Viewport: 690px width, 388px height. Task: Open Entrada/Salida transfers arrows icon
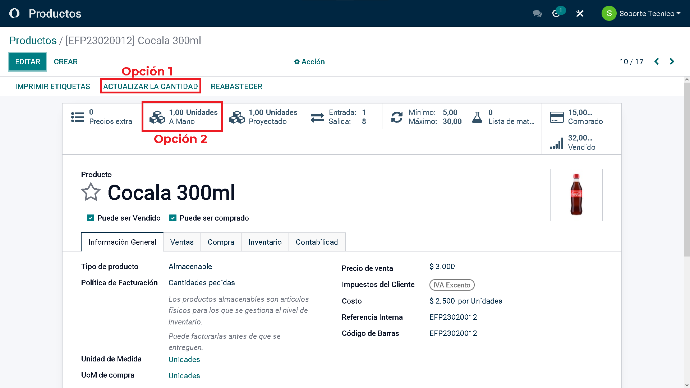tap(317, 117)
